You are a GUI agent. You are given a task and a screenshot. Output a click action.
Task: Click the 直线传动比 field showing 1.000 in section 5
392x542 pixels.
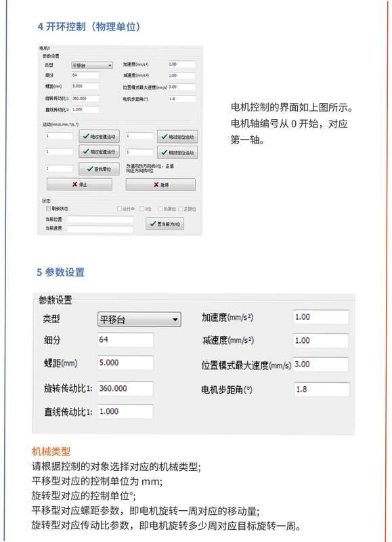click(125, 412)
